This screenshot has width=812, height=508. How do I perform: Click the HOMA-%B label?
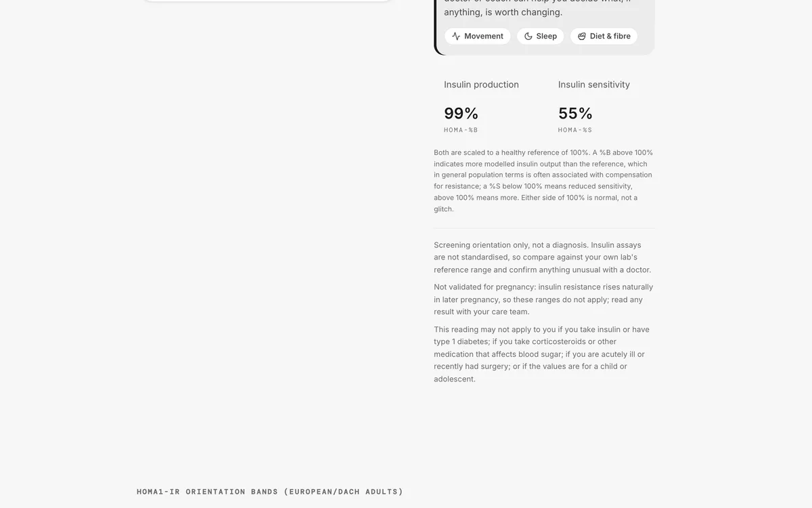coord(461,130)
